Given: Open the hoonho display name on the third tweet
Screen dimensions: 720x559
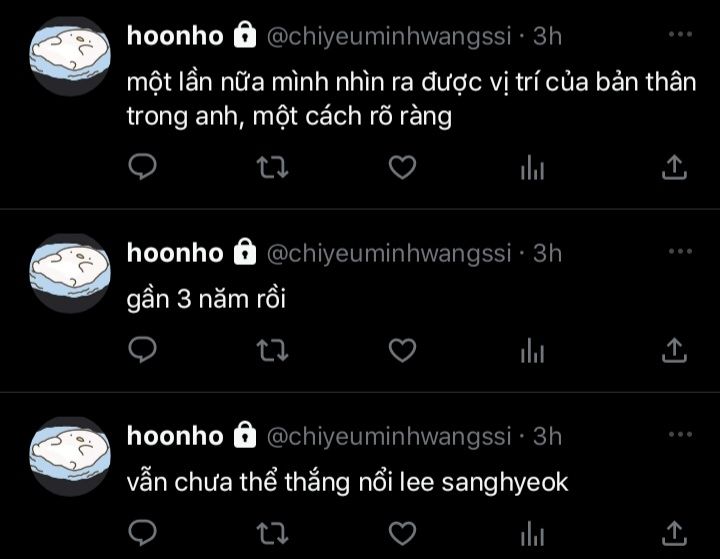Looking at the screenshot, I should click(175, 436).
